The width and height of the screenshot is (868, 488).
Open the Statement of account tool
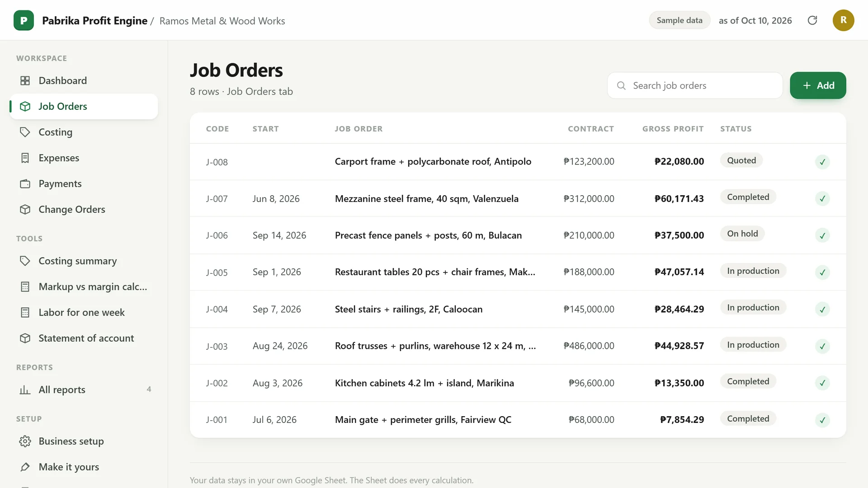[84, 338]
